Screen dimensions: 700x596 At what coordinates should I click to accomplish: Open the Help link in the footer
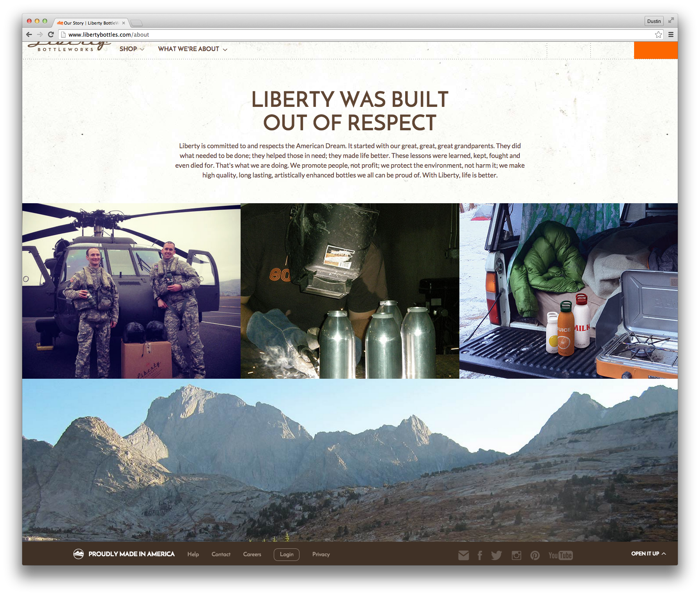(x=193, y=554)
